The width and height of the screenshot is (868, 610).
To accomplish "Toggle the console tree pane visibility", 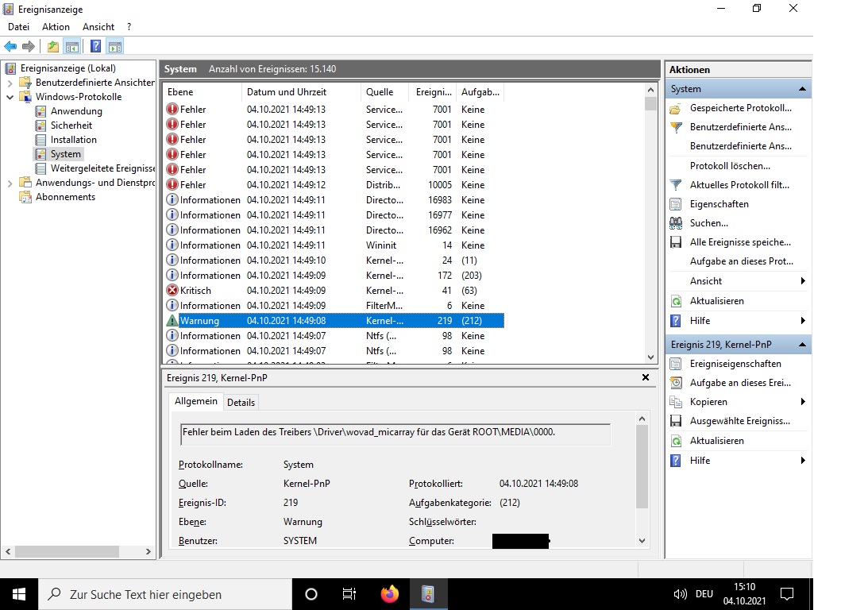I will pos(71,46).
